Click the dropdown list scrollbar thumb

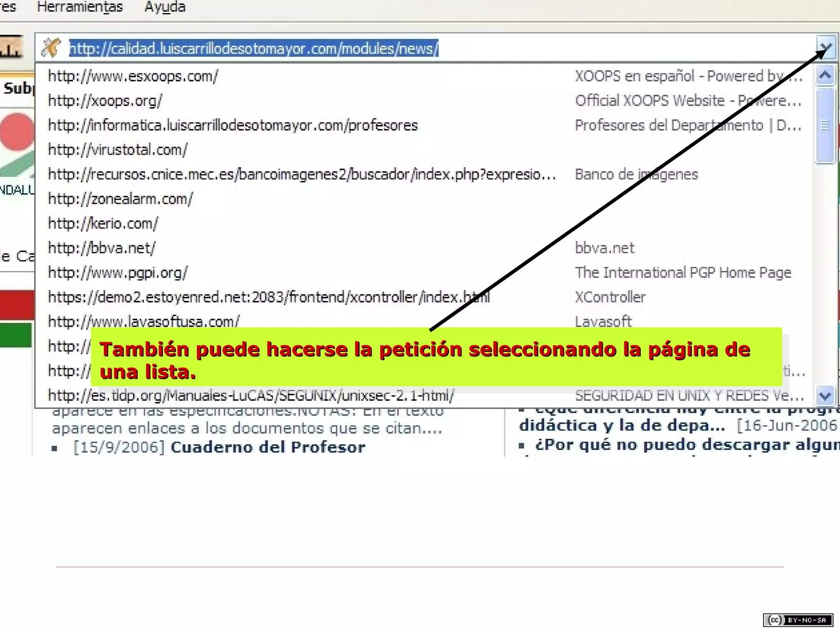(x=825, y=125)
